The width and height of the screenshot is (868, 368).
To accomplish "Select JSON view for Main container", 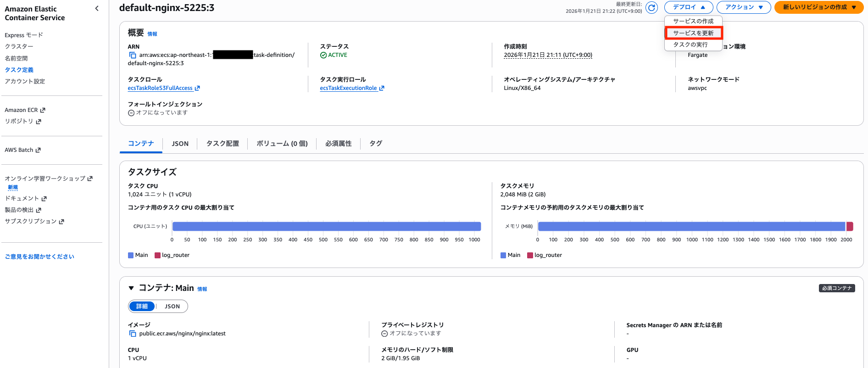I will click(x=172, y=307).
